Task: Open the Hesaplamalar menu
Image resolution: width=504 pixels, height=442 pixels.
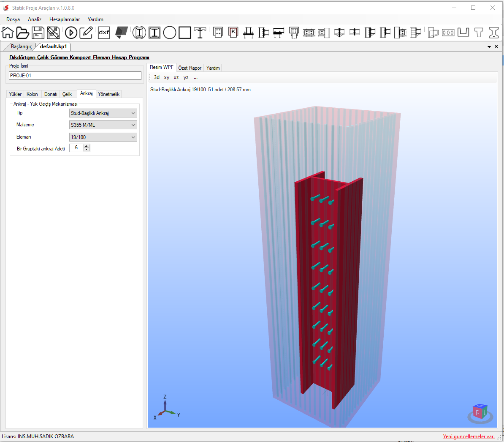Action: [x=65, y=19]
